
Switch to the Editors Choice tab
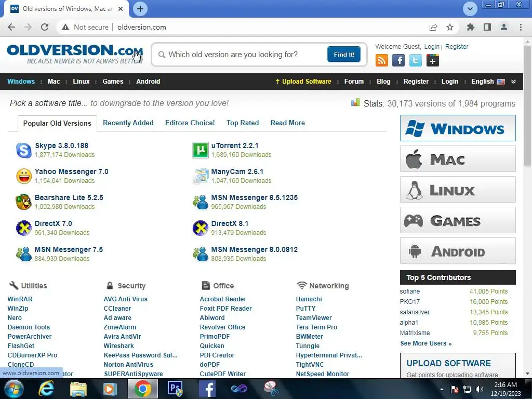tap(190, 123)
